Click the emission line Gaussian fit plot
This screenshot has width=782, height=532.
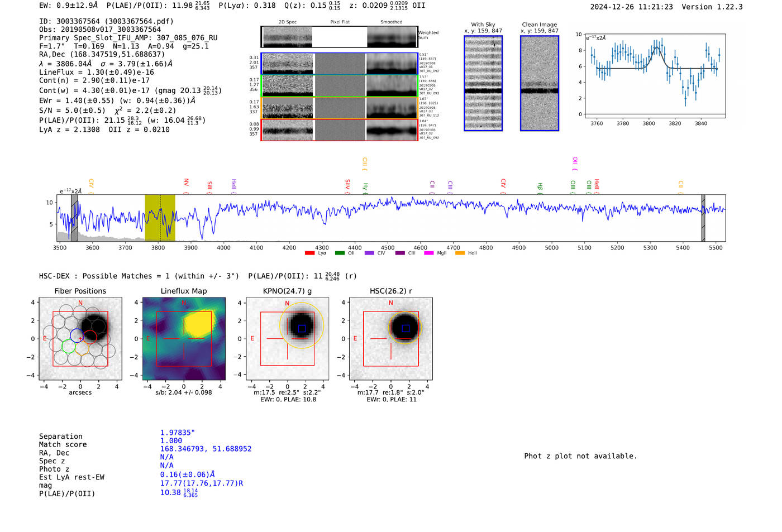coord(655,75)
